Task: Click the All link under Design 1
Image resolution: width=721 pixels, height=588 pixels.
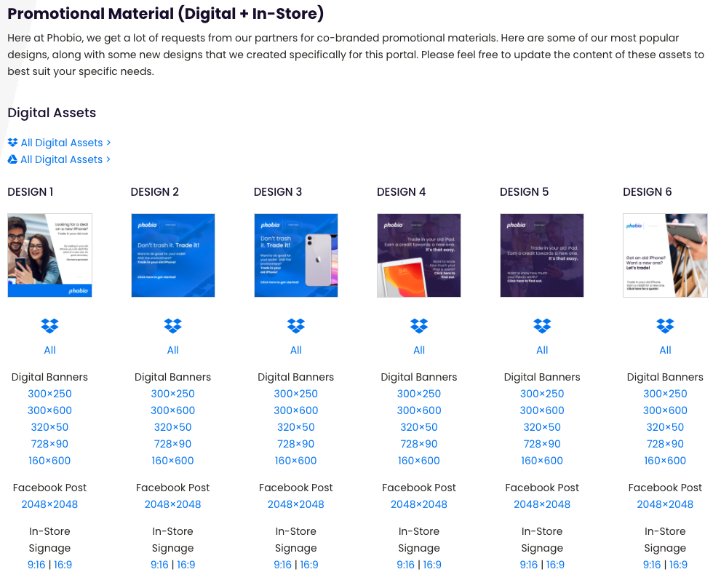Action: pos(49,350)
